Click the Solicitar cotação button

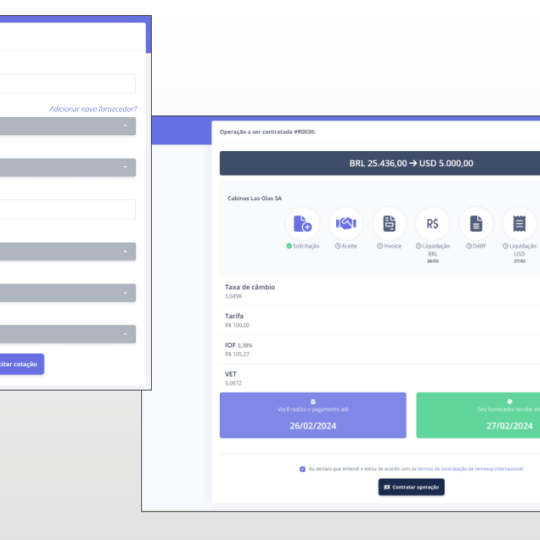pos(22,364)
